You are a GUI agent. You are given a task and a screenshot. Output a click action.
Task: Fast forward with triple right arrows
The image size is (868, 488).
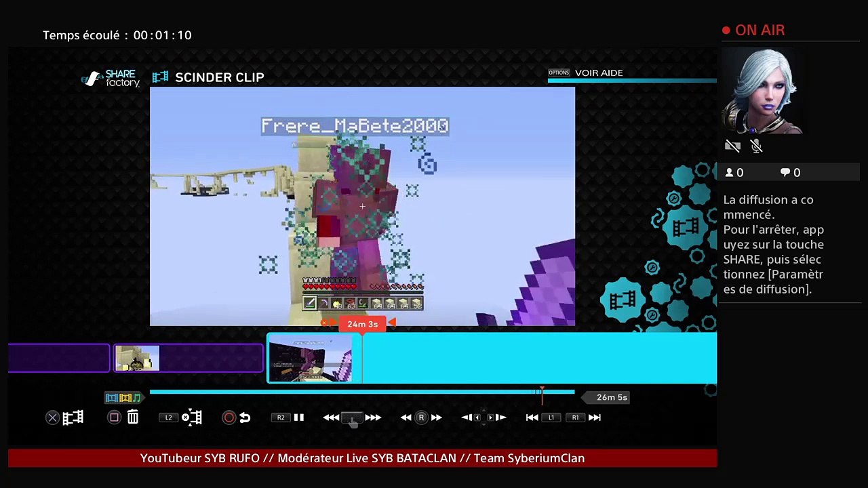pos(373,418)
